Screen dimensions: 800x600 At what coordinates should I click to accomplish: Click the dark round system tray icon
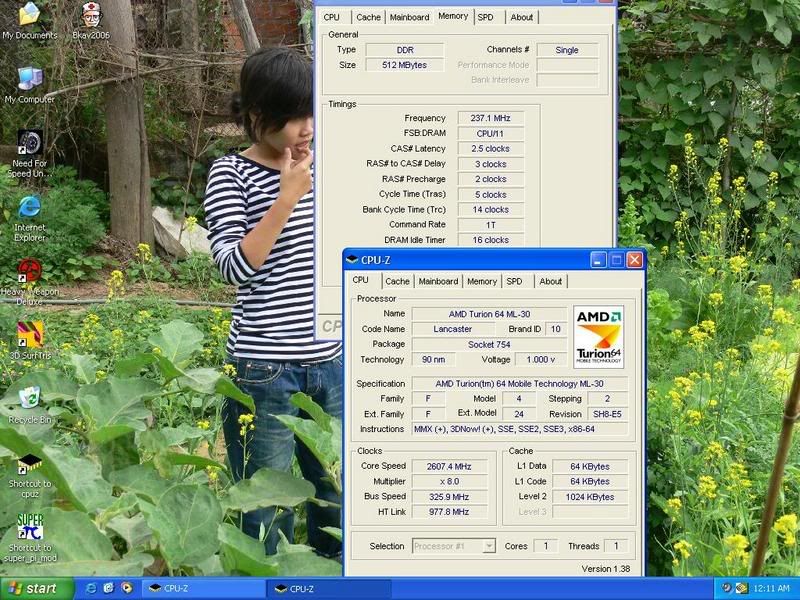coord(727,588)
